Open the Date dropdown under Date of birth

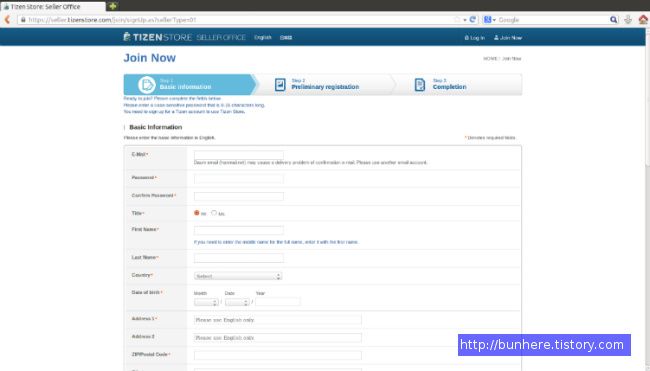click(x=237, y=302)
